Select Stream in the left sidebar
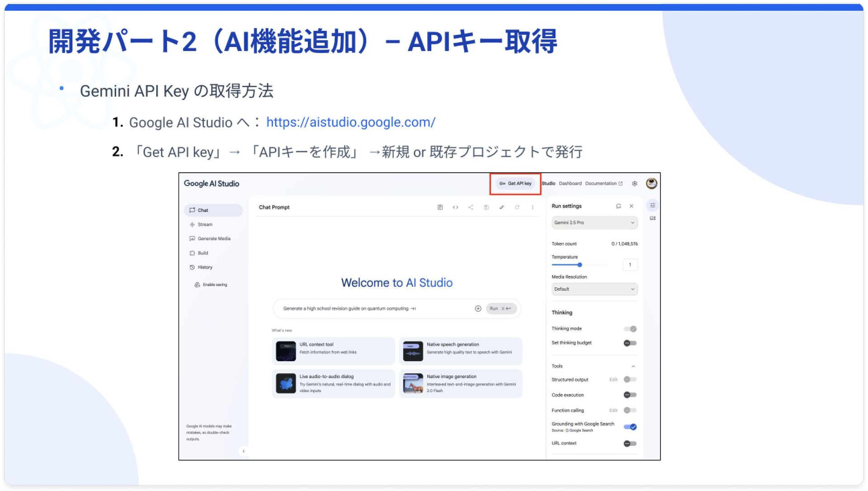This screenshot has width=868, height=491. pyautogui.click(x=213, y=225)
